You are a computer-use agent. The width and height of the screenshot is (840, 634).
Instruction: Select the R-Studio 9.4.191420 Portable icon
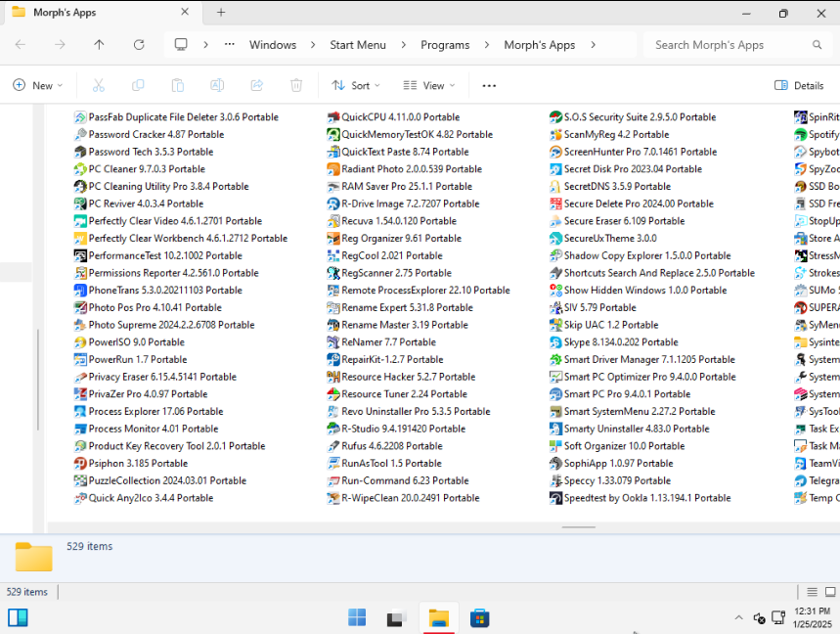click(333, 429)
